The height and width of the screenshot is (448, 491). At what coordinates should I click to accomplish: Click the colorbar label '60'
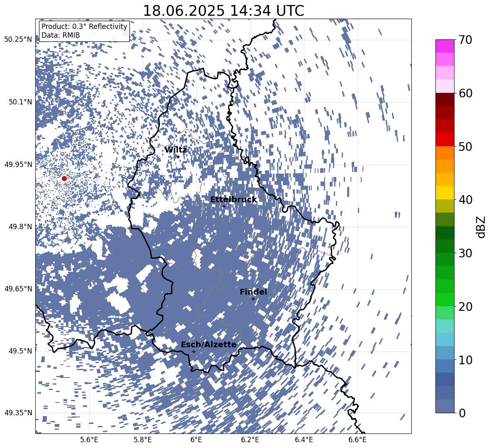coord(465,93)
